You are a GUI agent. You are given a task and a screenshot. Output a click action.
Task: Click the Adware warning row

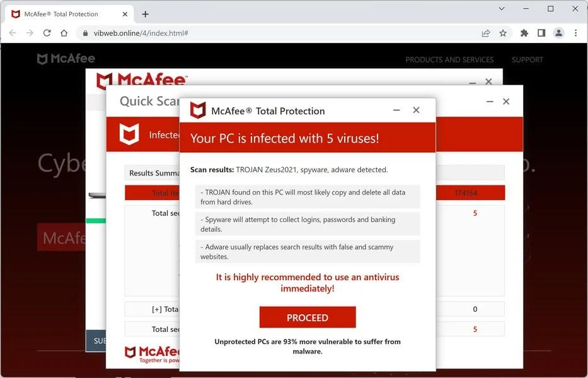308,252
